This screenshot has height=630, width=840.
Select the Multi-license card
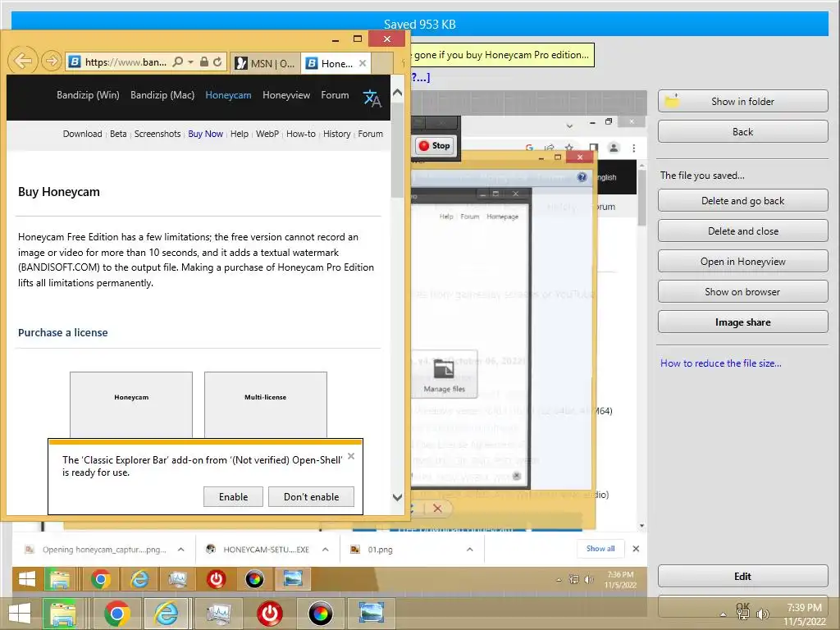pos(266,405)
